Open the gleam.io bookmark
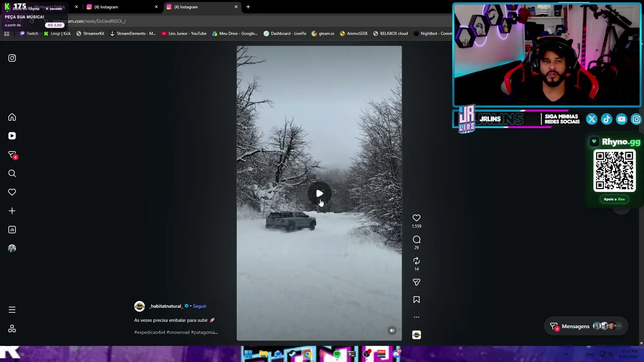Image resolution: width=644 pixels, height=362 pixels. [323, 34]
